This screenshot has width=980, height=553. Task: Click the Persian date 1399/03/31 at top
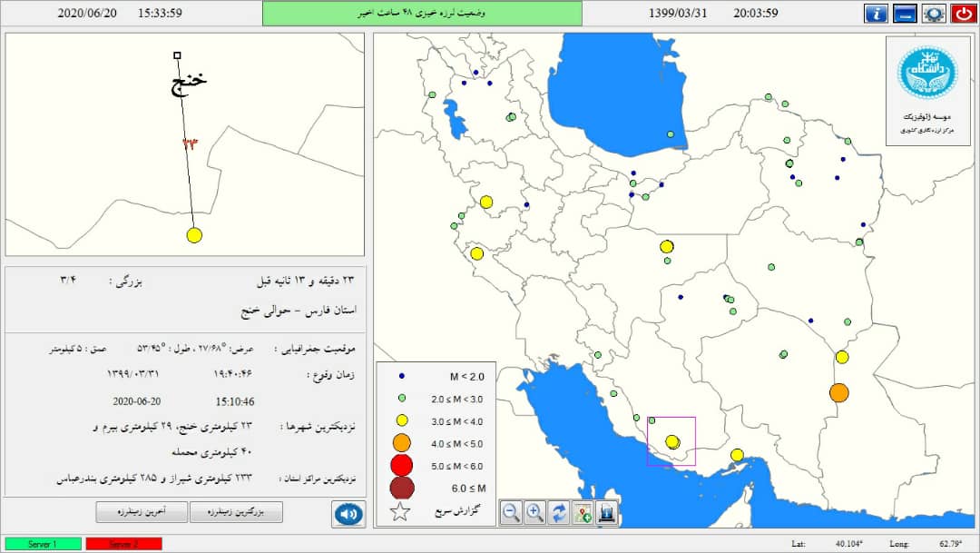point(678,13)
